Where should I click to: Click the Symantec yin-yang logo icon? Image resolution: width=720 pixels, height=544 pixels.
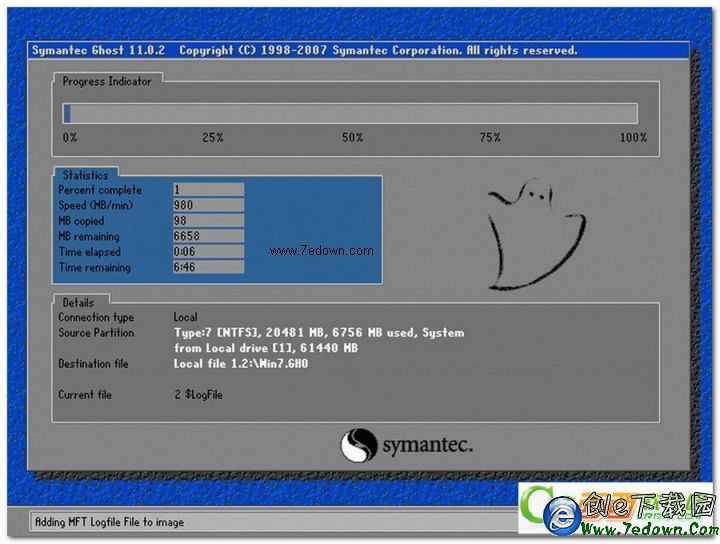click(x=359, y=445)
